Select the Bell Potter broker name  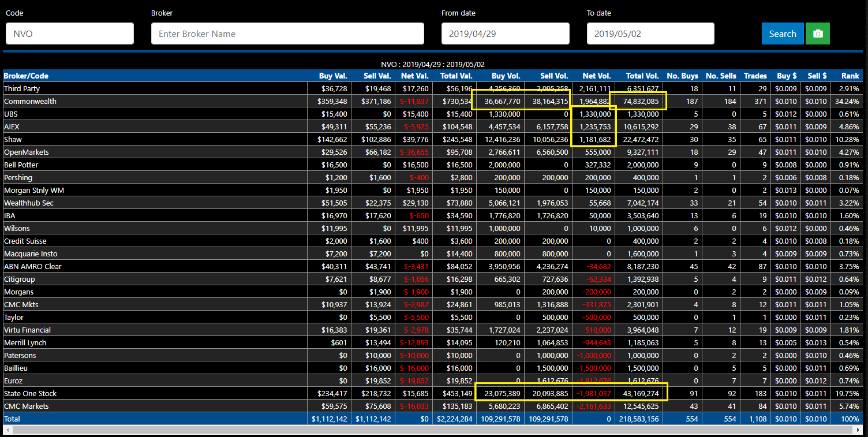coord(22,165)
